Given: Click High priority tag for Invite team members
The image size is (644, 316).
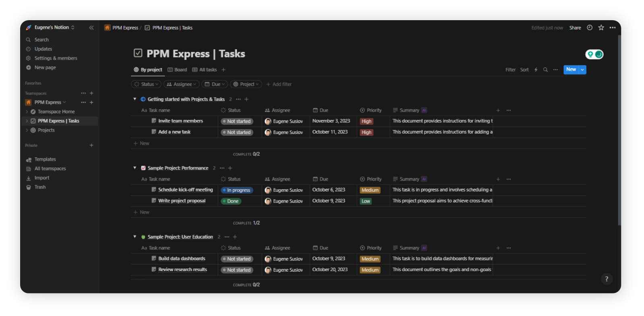Looking at the screenshot, I should [366, 121].
